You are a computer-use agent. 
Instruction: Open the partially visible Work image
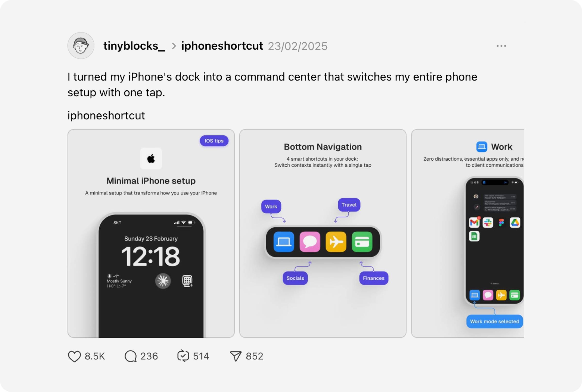(x=468, y=234)
